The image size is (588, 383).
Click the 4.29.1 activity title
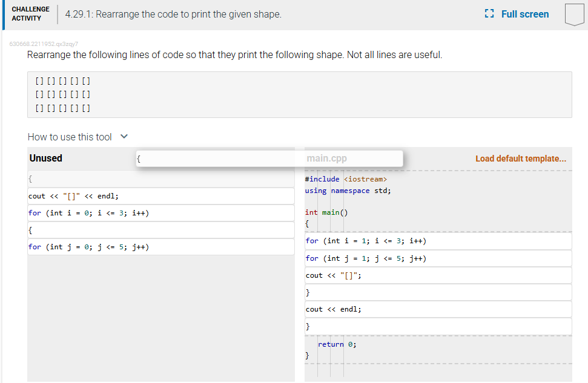173,15
